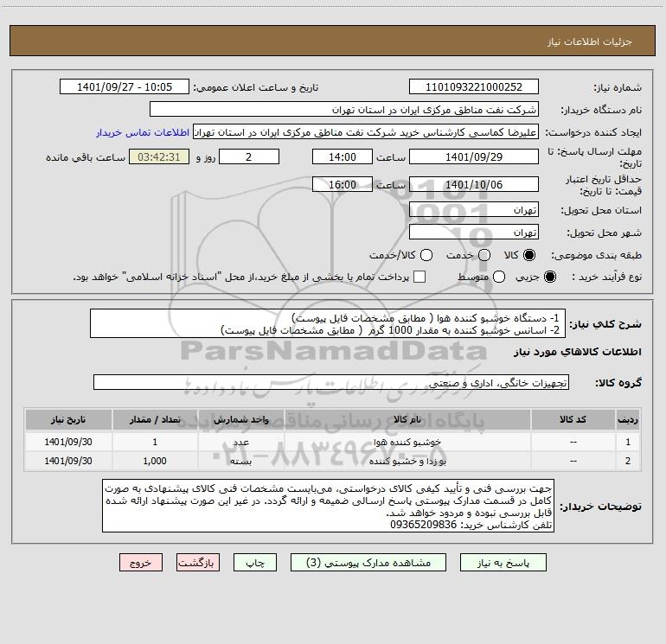Click unit cell عدد in row 1
This screenshot has height=644, width=666.
pos(240,442)
